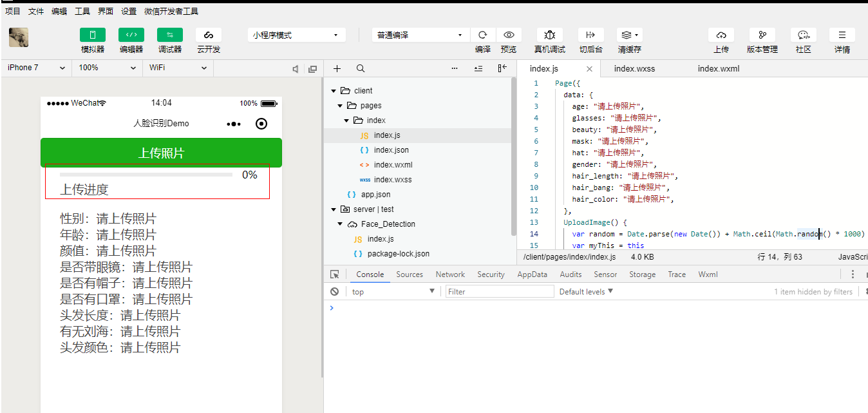Toggle the 调试器 debugger panel button
This screenshot has height=413, width=868.
point(170,35)
